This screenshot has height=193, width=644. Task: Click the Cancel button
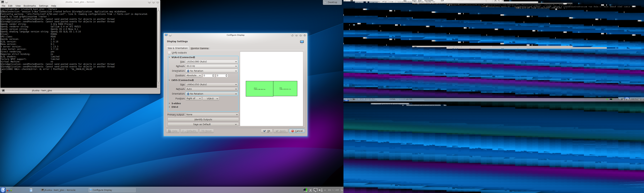point(297,131)
